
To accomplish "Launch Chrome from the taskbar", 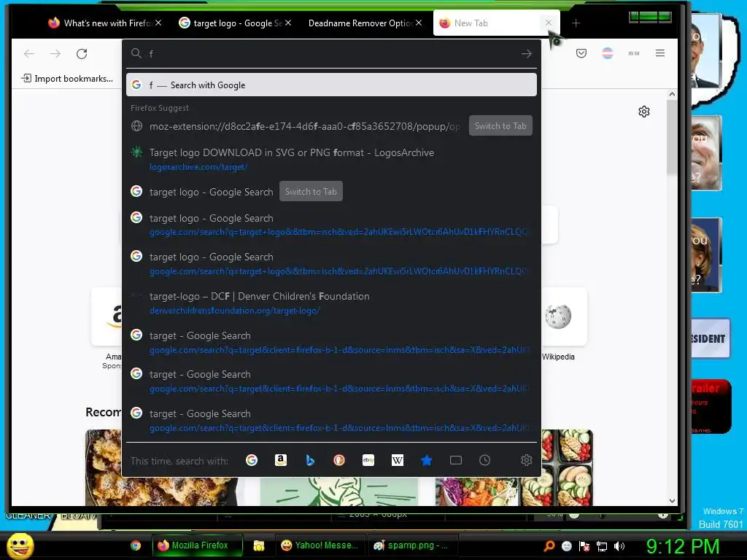I will coord(136,545).
